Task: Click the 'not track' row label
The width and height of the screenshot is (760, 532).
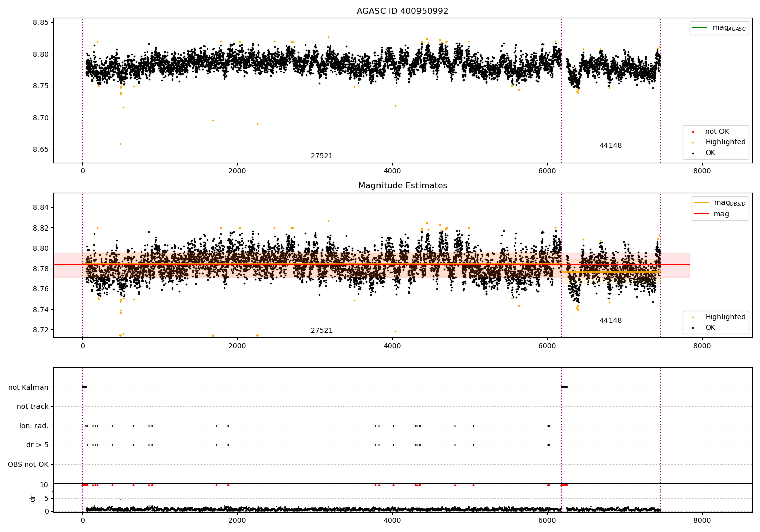Action: click(32, 407)
